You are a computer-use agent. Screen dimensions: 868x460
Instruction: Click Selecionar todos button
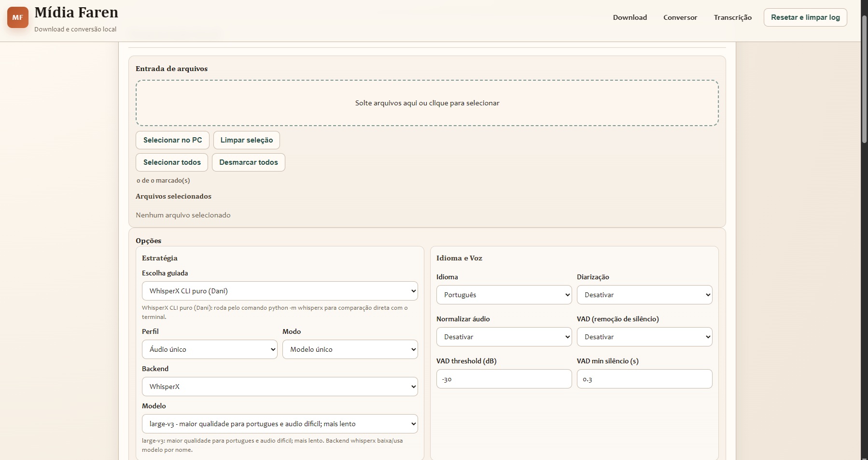click(x=172, y=162)
